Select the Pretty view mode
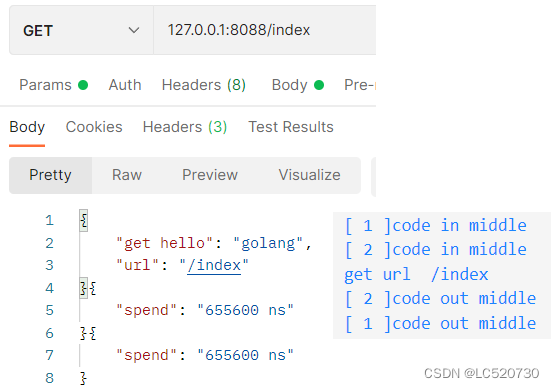 coord(51,175)
